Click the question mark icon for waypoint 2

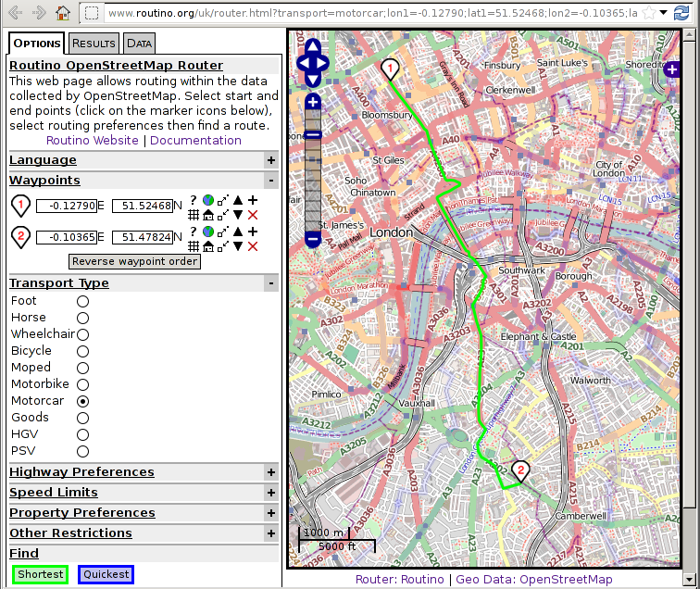(193, 231)
